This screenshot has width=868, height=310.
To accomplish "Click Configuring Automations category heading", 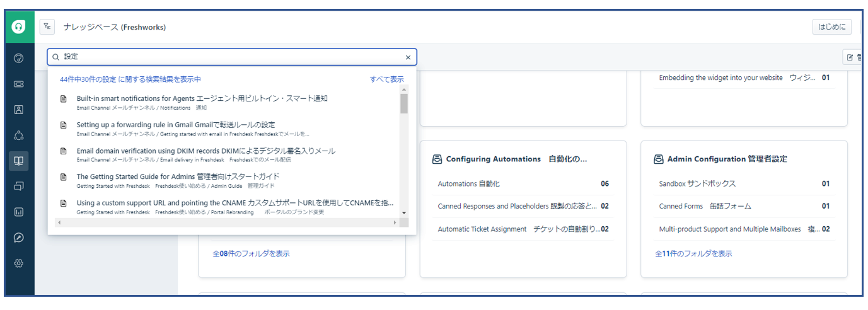I will [x=516, y=159].
